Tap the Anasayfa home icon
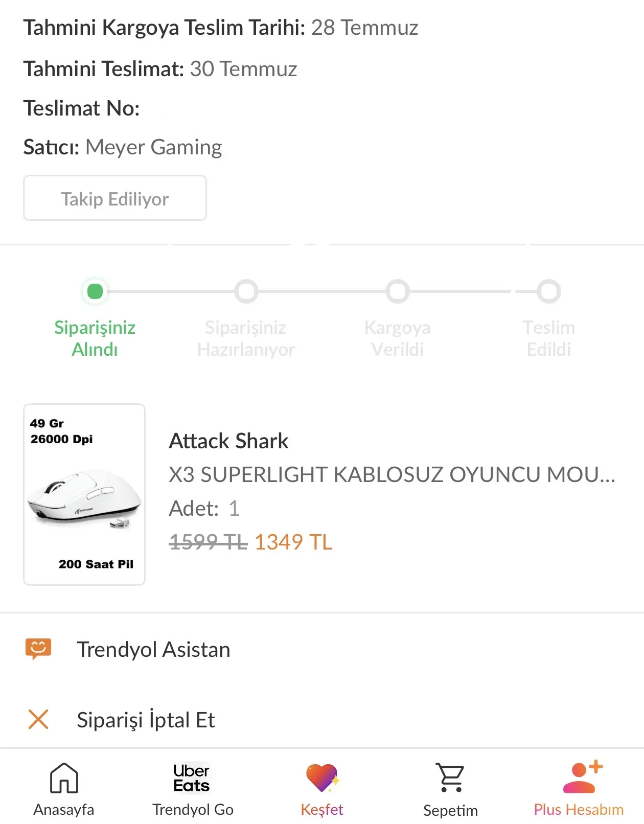The width and height of the screenshot is (644, 824). coord(64,777)
